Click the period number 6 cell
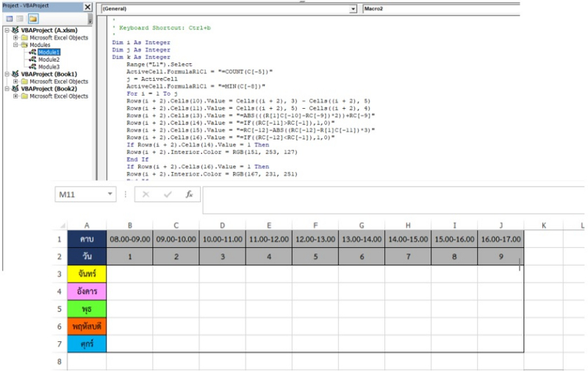The width and height of the screenshot is (588, 372). click(x=362, y=257)
